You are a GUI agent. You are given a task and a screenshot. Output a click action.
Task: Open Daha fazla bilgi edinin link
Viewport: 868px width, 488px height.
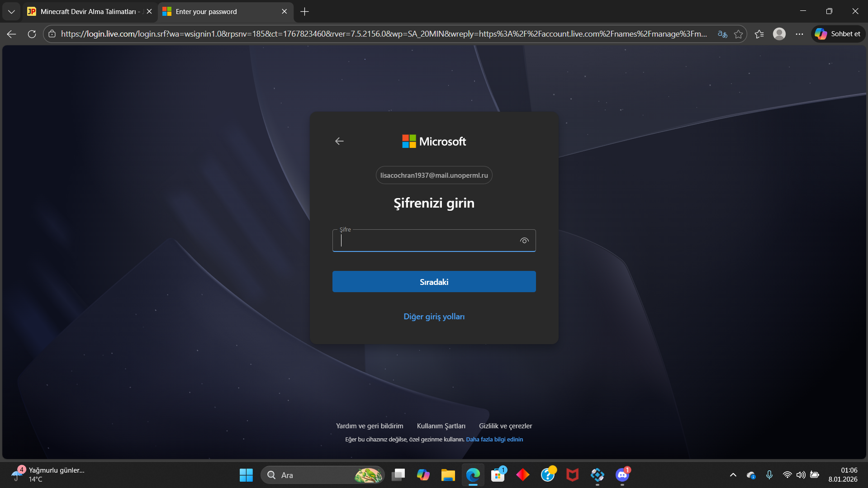tap(494, 440)
